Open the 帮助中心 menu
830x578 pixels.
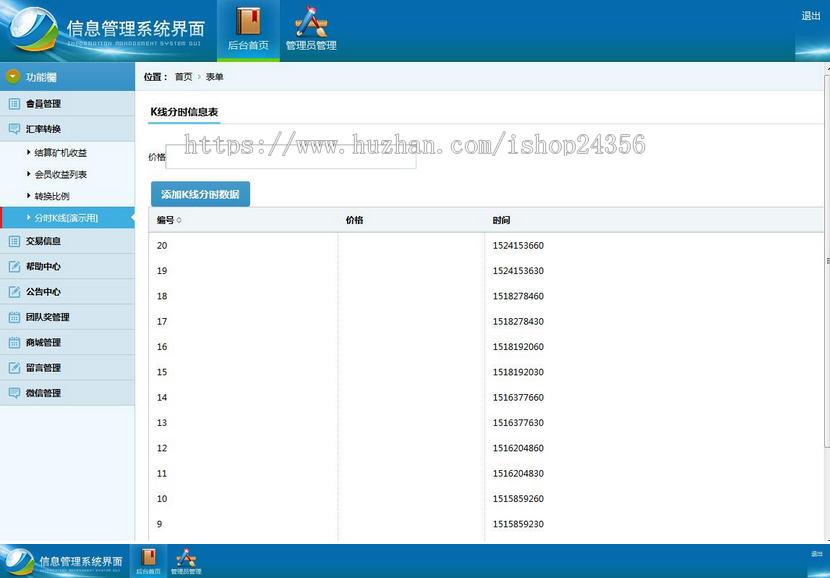67,266
